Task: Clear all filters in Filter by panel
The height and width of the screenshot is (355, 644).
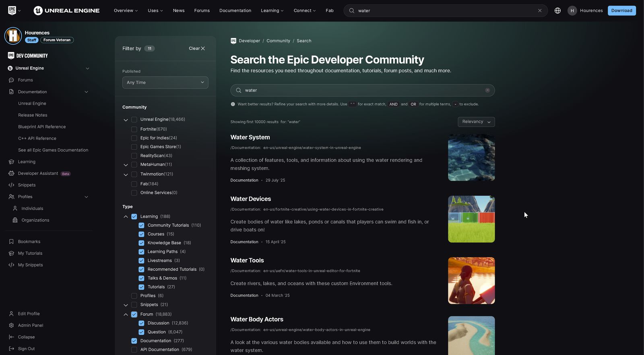Action: (x=197, y=49)
